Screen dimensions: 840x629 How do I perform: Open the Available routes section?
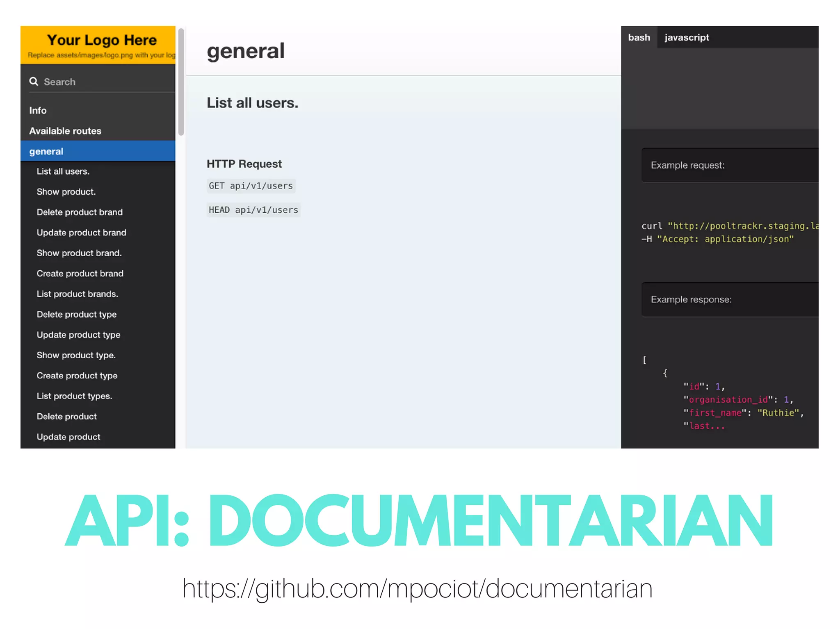65,131
